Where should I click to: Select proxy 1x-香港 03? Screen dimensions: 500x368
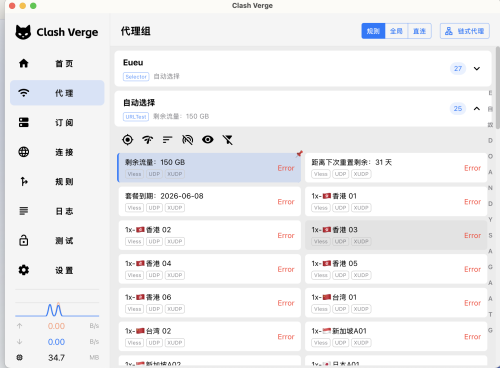(x=396, y=235)
